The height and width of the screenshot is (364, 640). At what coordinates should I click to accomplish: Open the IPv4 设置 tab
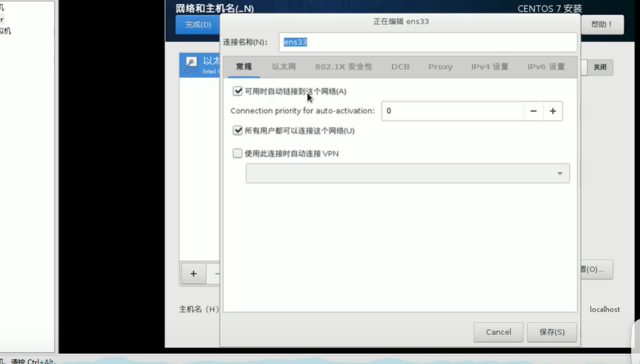coord(490,67)
